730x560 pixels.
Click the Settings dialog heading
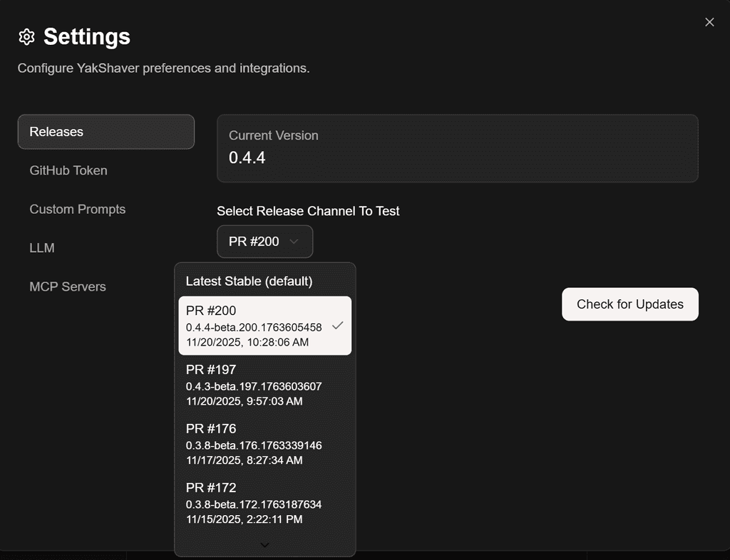(86, 36)
